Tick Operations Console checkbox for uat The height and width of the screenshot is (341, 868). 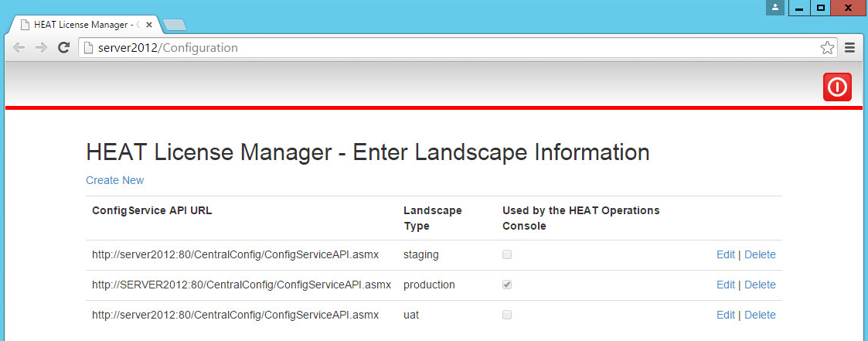(x=507, y=315)
